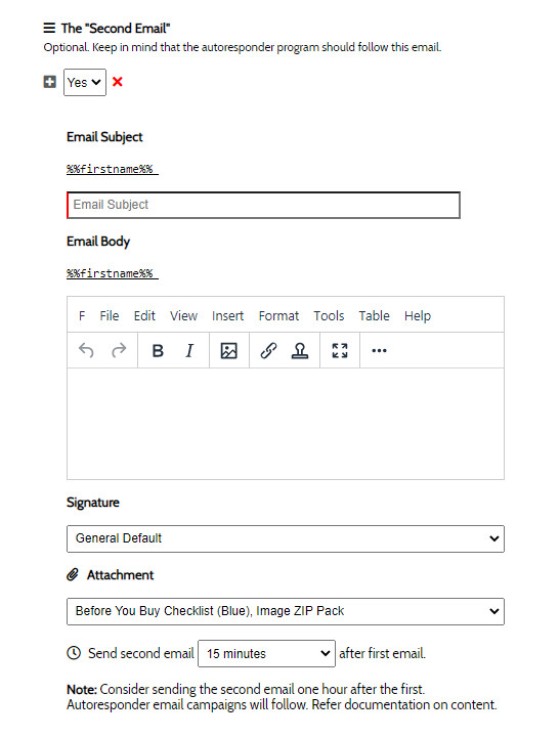Click the hamburger icon beside Second Email
The height and width of the screenshot is (737, 560).
click(49, 28)
